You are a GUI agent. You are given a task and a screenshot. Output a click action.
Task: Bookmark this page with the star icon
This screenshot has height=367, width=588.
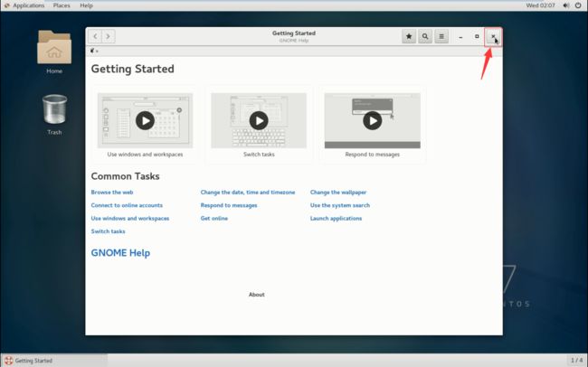click(409, 36)
